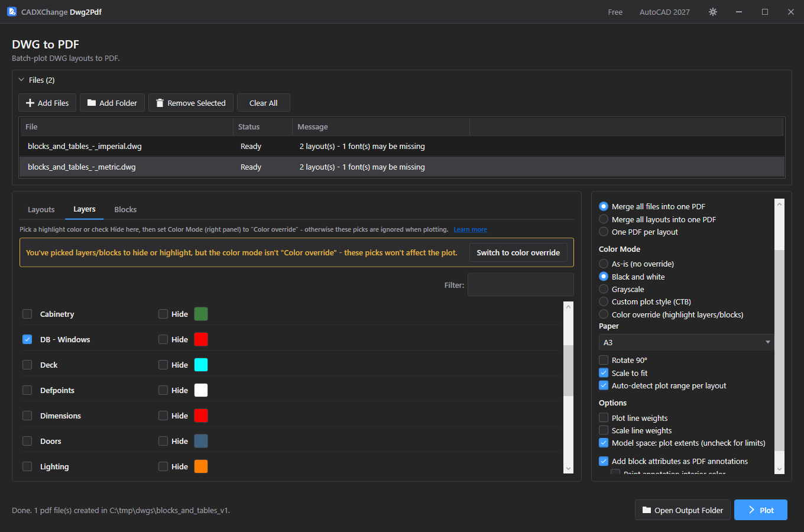Check the Cabinetry layer checkbox
This screenshot has width=804, height=532.
pyautogui.click(x=27, y=314)
